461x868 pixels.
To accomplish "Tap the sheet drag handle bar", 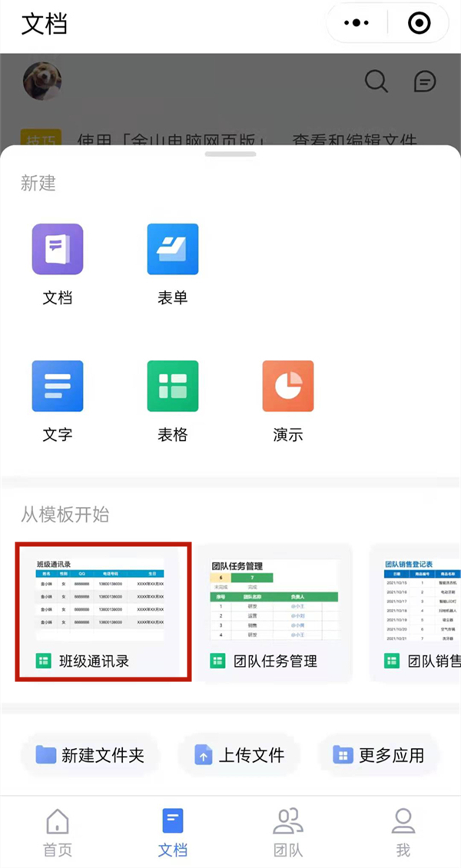I will [x=230, y=154].
